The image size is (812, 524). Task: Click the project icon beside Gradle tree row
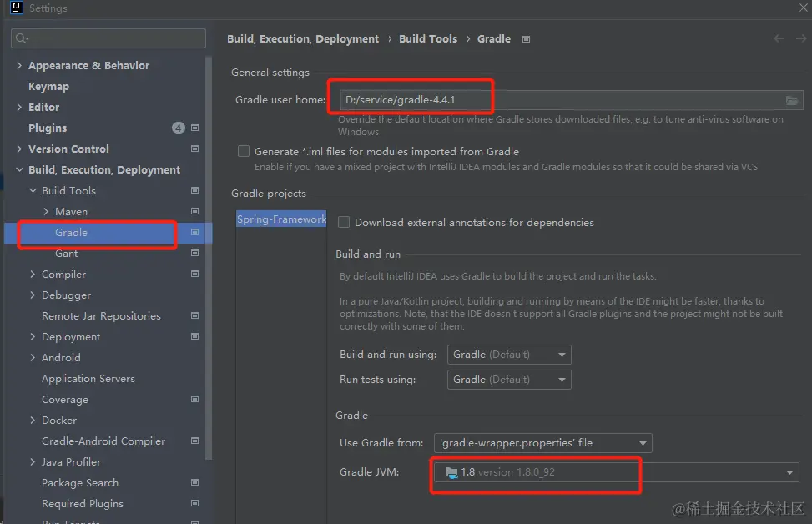(x=194, y=232)
